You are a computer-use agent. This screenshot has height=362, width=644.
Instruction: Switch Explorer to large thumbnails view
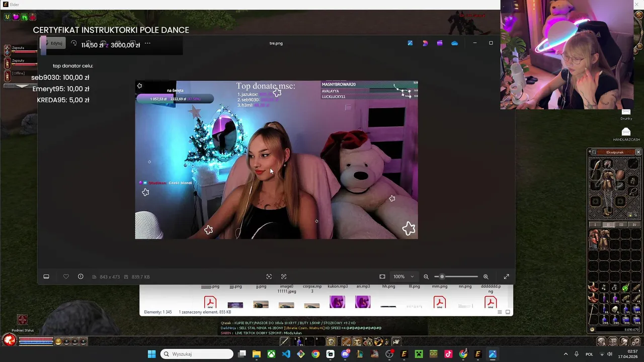(508, 312)
